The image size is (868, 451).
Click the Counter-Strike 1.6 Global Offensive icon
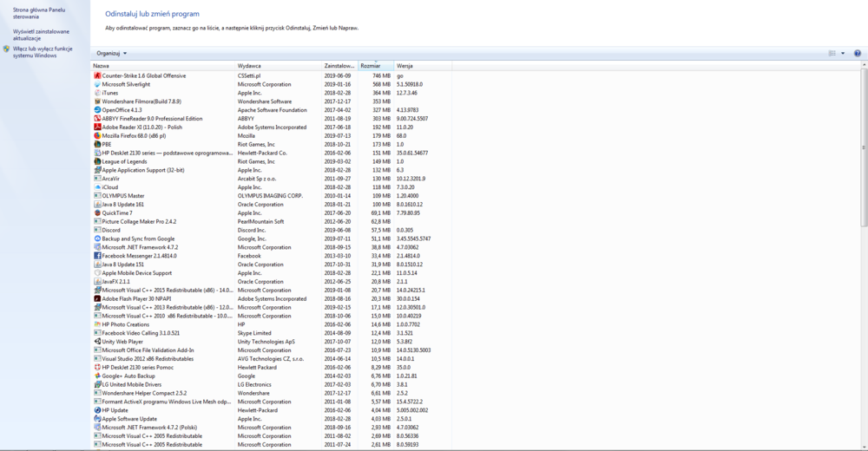(97, 75)
